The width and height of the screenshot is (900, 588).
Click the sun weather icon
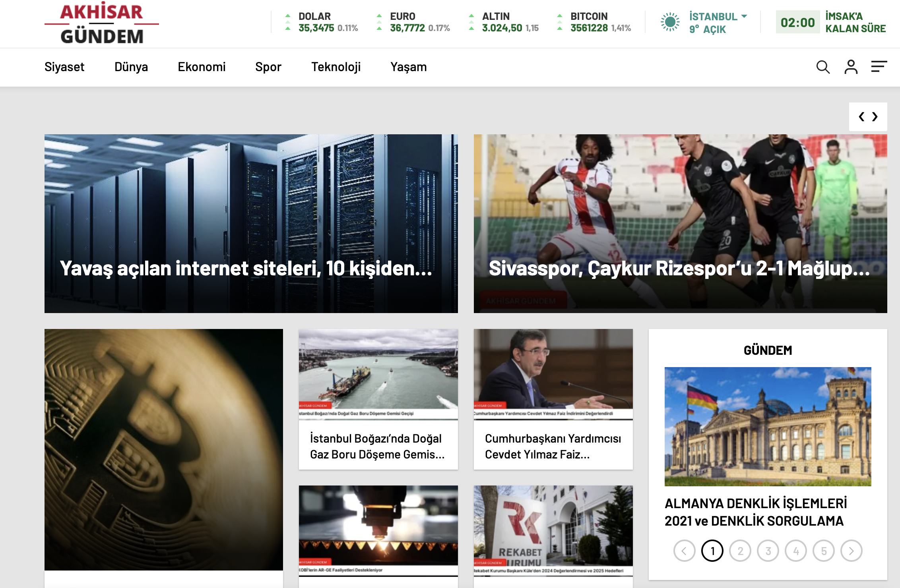pos(670,22)
